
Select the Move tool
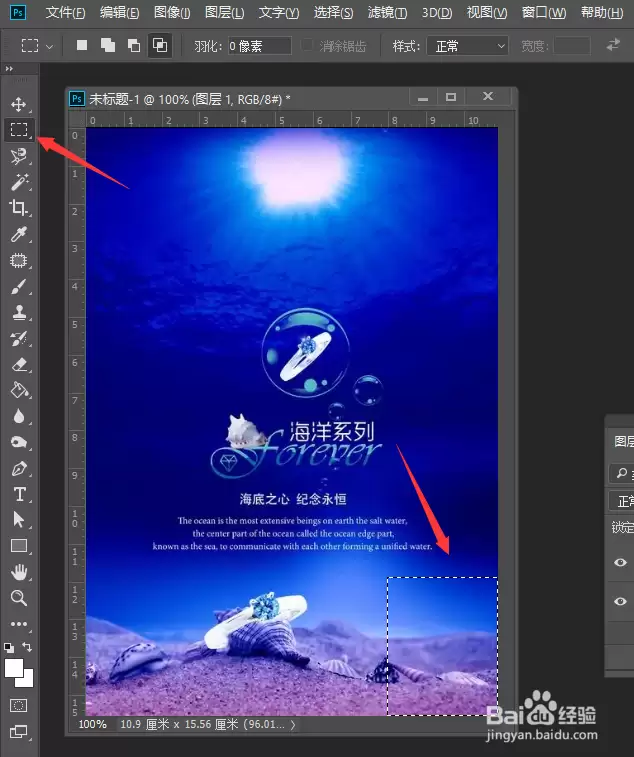tap(19, 104)
